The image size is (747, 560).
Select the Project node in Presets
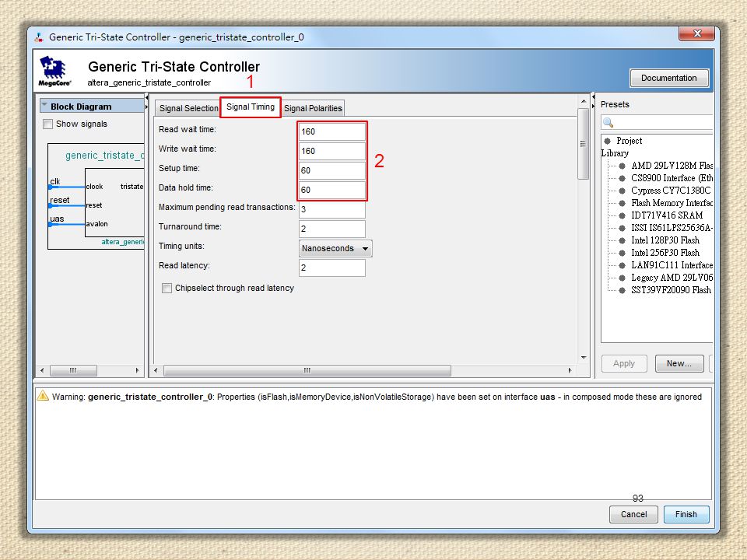(629, 141)
